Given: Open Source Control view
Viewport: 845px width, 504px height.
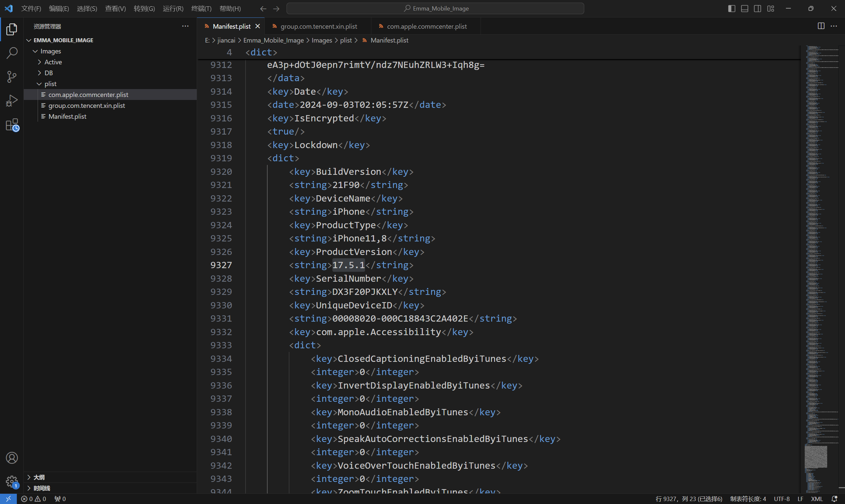Looking at the screenshot, I should [12, 77].
